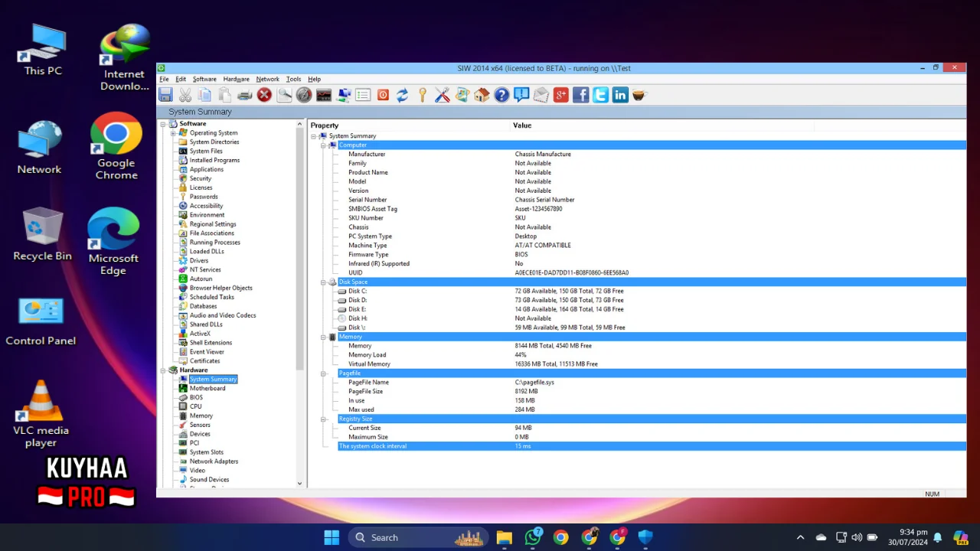Select Passwords in the software tree
This screenshot has height=551, width=980.
[204, 197]
